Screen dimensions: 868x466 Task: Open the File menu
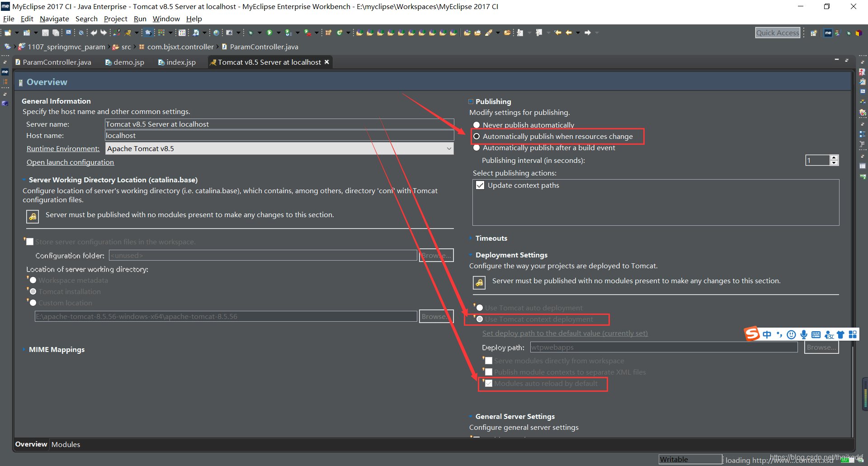9,19
